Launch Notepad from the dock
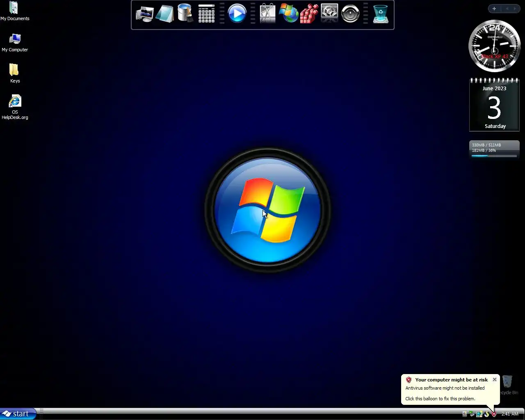The image size is (525, 420). [x=165, y=14]
